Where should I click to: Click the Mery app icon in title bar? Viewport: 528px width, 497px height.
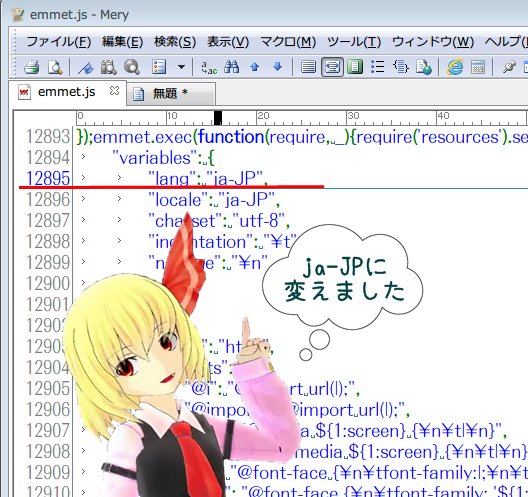[18, 14]
